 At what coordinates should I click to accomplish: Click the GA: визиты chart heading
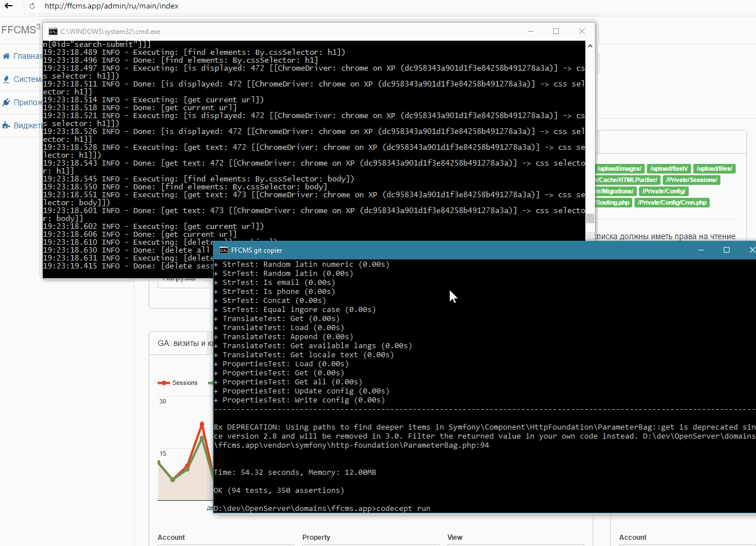[185, 343]
